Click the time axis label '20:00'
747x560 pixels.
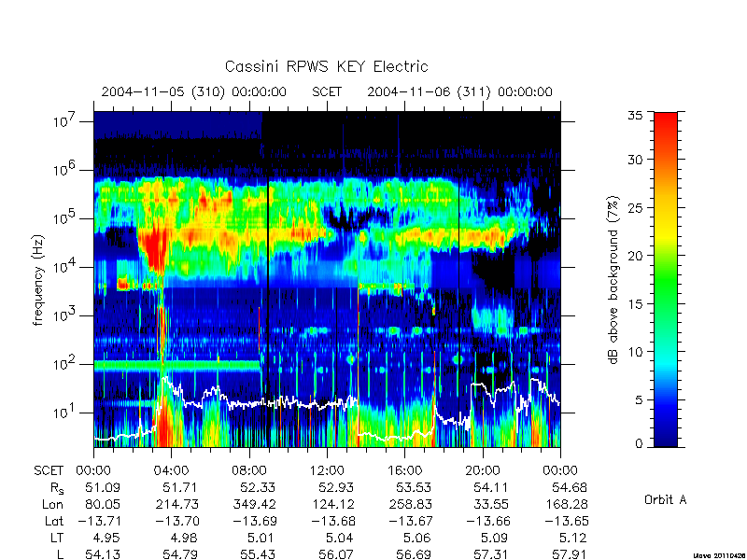tap(482, 470)
